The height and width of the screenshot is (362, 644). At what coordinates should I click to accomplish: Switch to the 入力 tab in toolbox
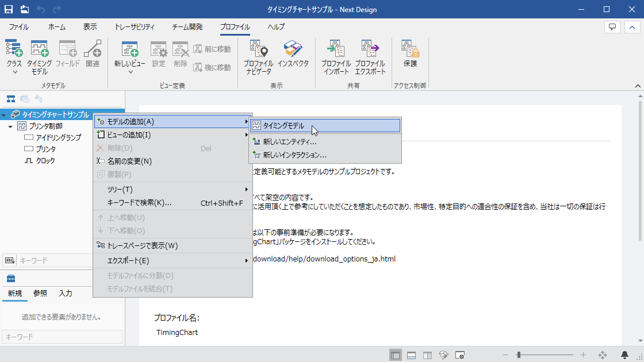(x=66, y=294)
